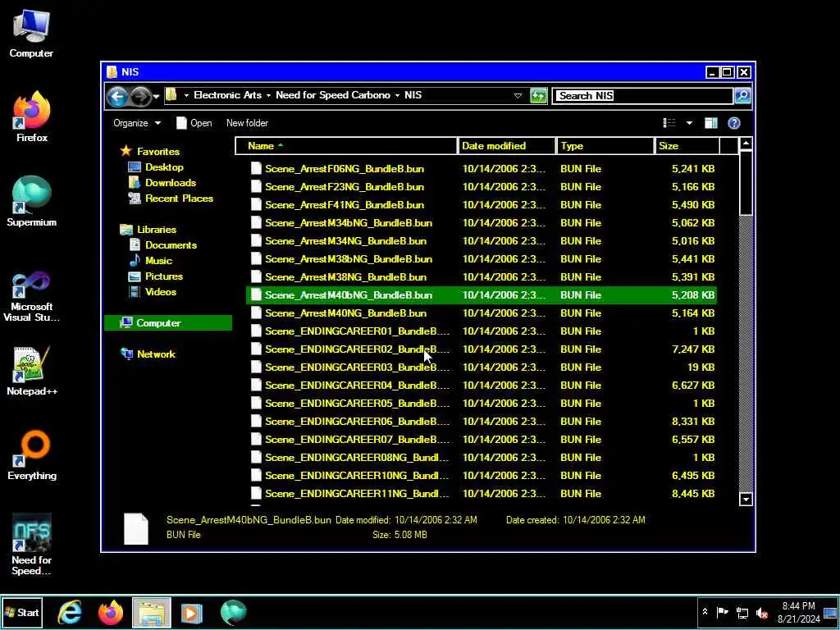
Task: Select the NIS breadcrumb segment
Action: point(413,95)
